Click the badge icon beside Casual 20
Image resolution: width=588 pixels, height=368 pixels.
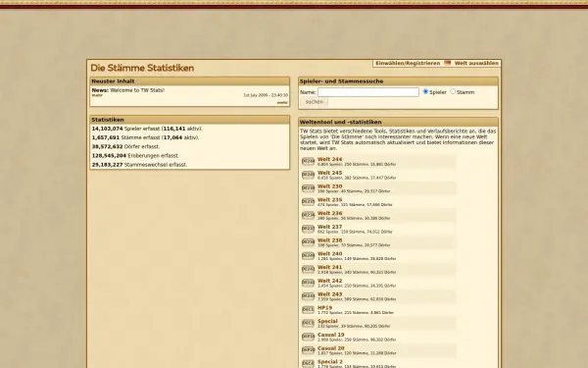click(x=309, y=350)
